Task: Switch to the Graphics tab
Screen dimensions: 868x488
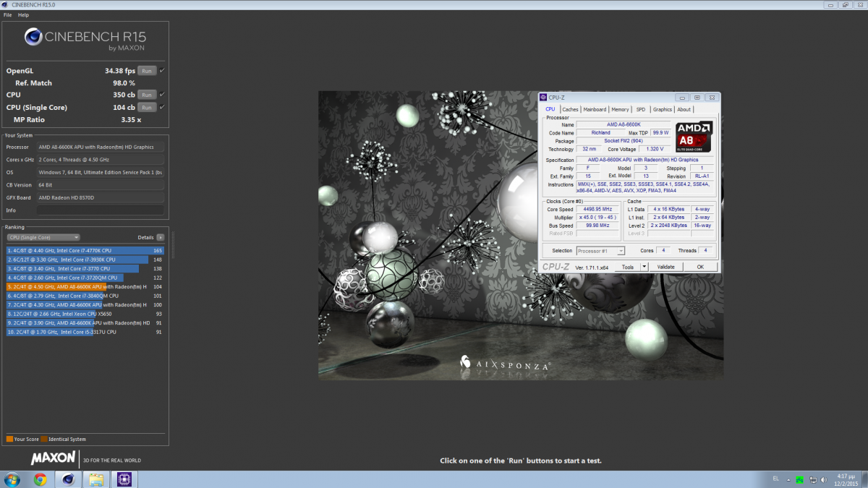Action: pyautogui.click(x=663, y=110)
